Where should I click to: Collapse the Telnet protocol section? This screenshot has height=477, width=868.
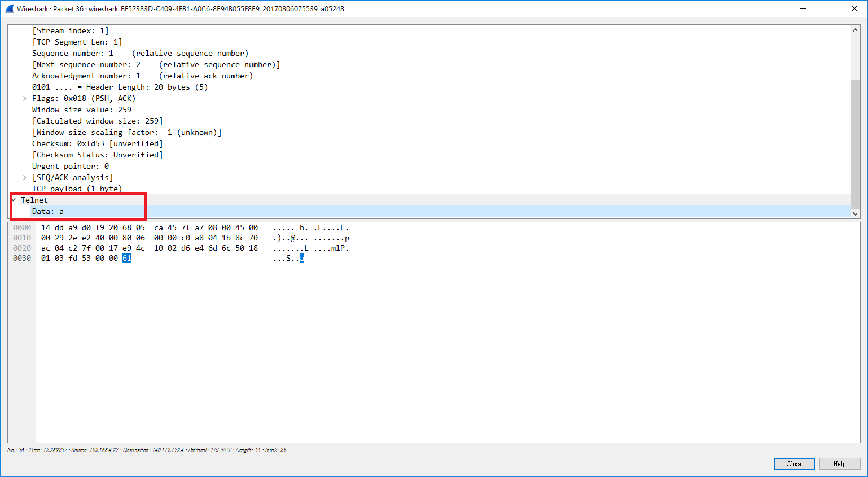coord(14,200)
